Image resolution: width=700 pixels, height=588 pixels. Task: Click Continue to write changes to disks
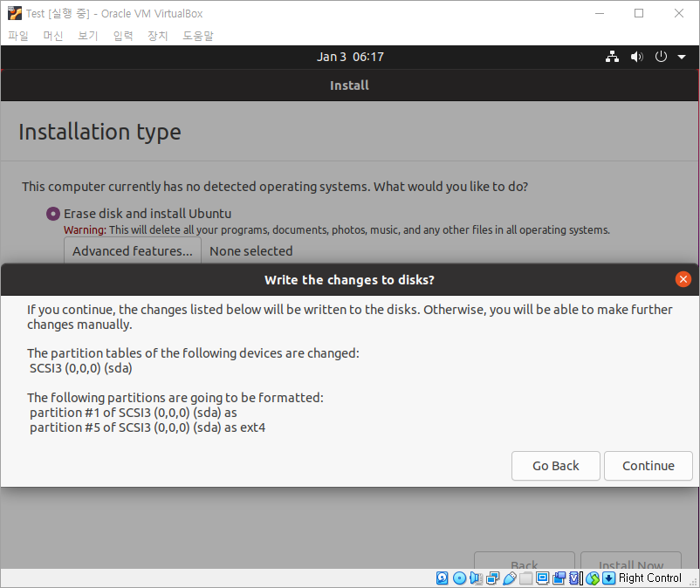coord(649,466)
